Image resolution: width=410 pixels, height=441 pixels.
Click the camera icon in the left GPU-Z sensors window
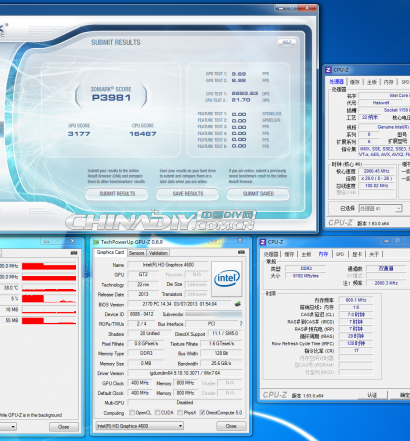click(x=74, y=253)
